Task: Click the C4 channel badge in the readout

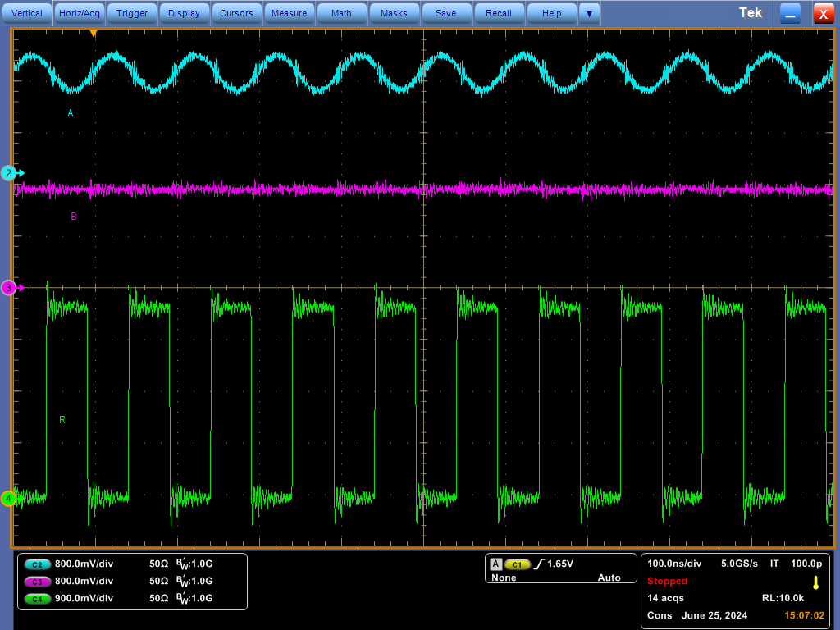Action: click(x=36, y=598)
